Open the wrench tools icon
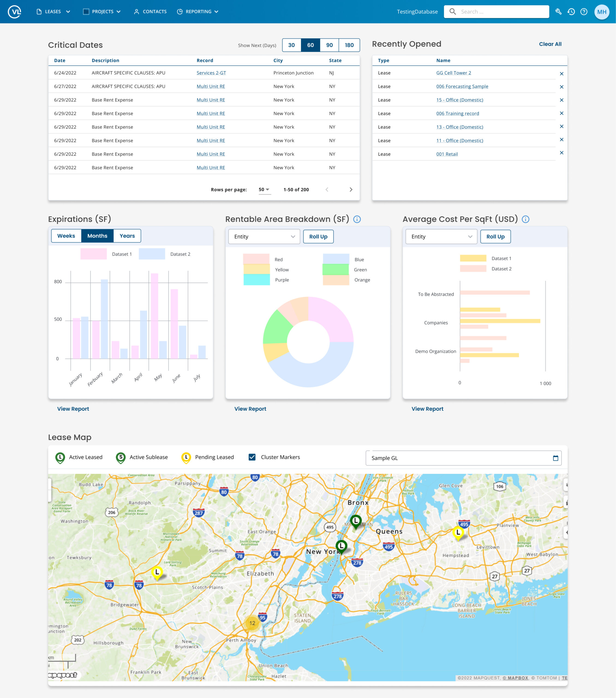 tap(558, 12)
